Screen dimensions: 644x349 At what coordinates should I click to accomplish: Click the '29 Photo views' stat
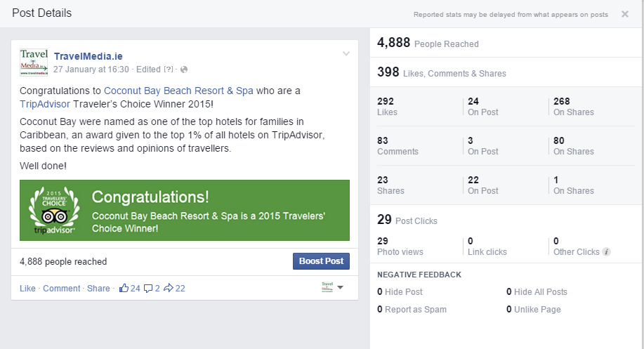[400, 246]
